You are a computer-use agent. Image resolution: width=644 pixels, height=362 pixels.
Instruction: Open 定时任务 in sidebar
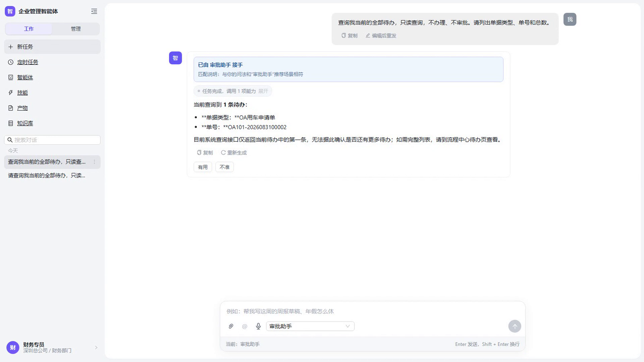28,62
